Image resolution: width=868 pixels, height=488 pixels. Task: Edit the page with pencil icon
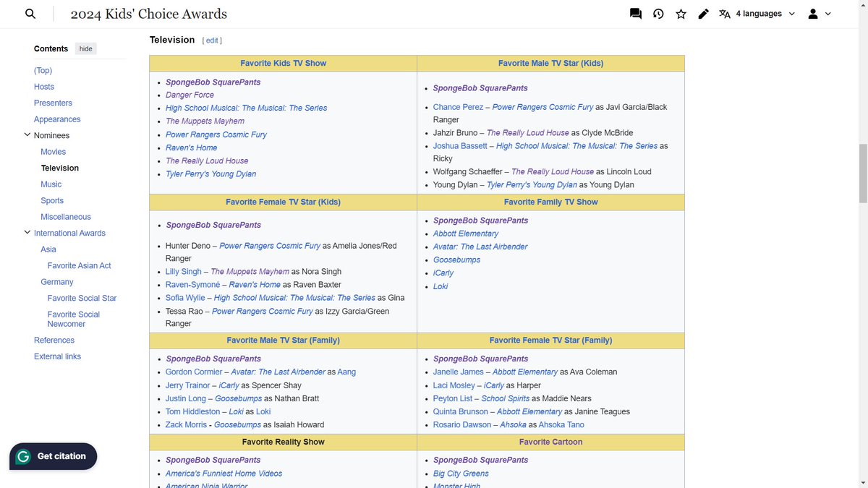703,14
